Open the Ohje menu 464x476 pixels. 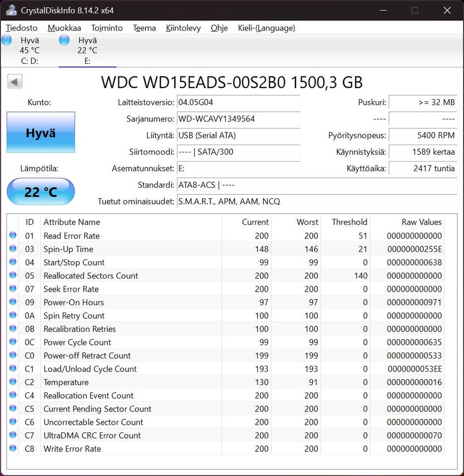[x=219, y=28]
